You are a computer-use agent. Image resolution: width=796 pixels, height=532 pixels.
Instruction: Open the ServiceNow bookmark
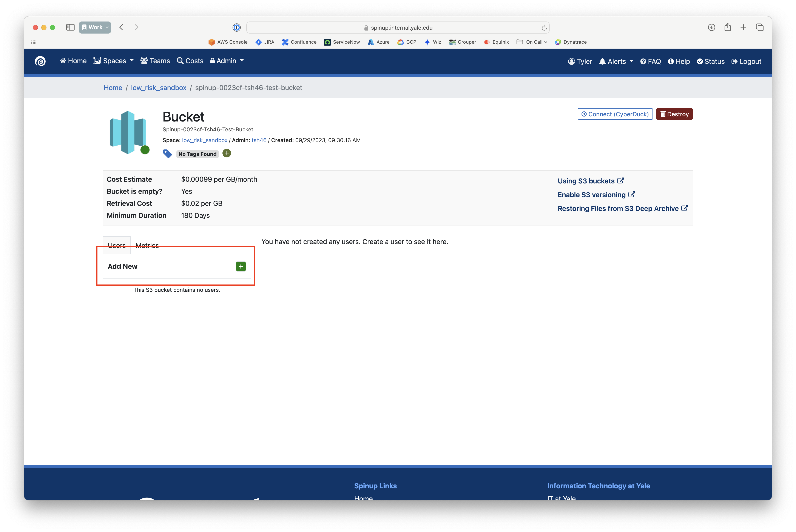tap(342, 42)
